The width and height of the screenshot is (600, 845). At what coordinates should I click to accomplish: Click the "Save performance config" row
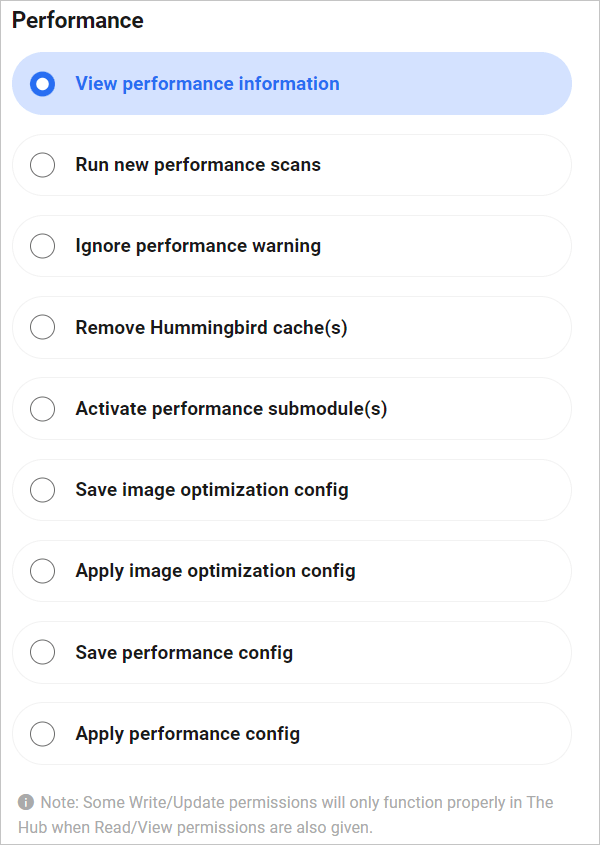click(290, 652)
